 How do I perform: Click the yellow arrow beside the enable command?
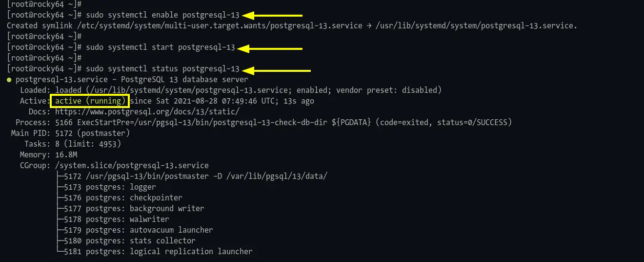[x=272, y=16]
